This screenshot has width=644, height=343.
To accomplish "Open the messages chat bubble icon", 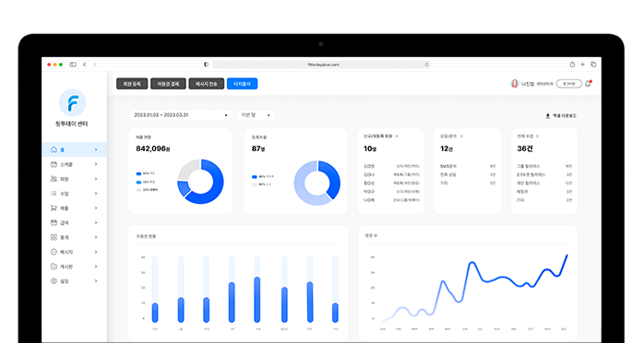I will tap(54, 252).
